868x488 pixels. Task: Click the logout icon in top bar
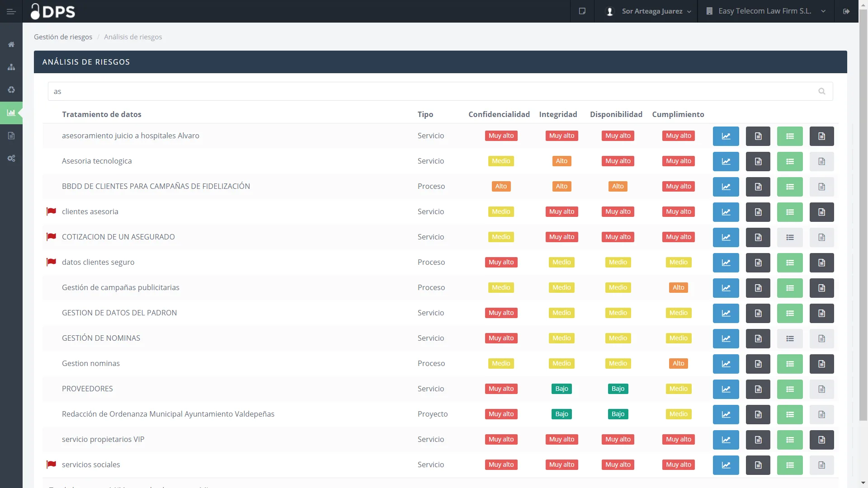point(846,11)
